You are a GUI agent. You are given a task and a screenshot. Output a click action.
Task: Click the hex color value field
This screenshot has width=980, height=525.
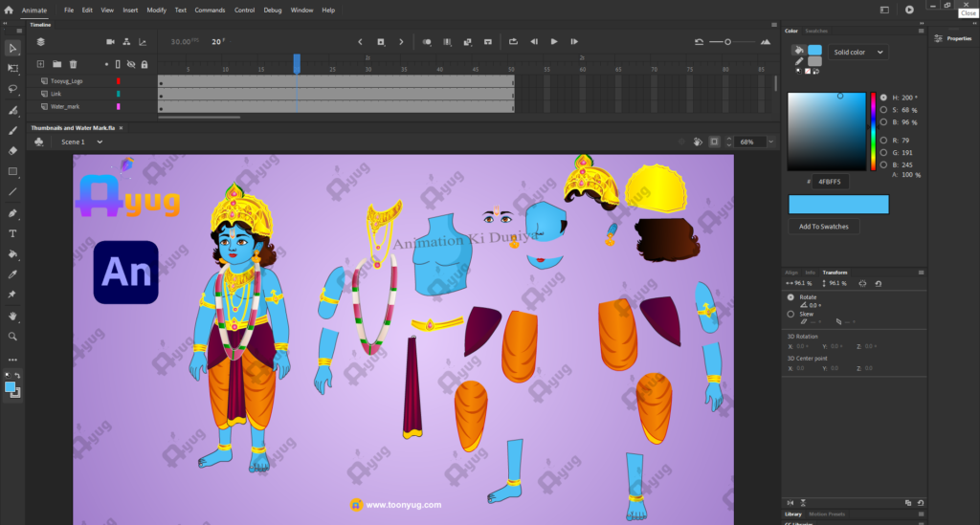[x=829, y=181]
